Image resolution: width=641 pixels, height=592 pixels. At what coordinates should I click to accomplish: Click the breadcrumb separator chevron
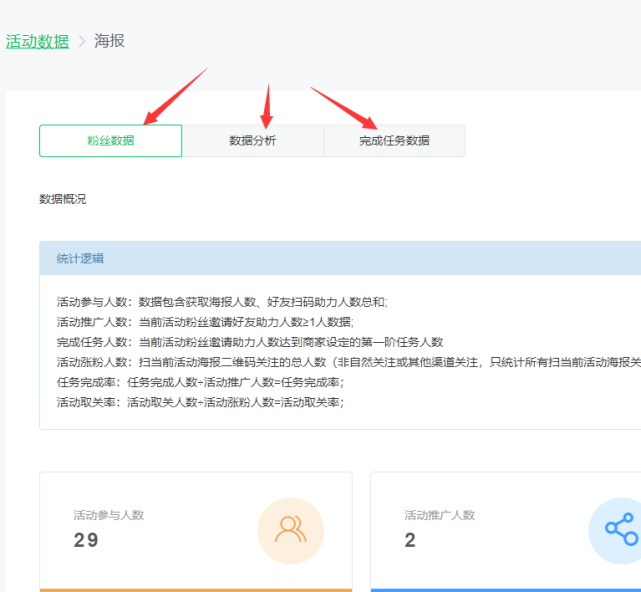[x=82, y=41]
